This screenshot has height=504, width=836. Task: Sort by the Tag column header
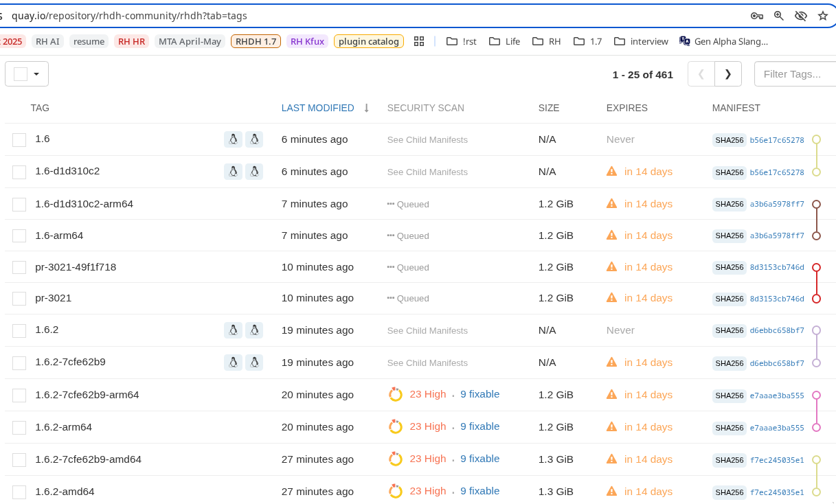click(x=40, y=108)
